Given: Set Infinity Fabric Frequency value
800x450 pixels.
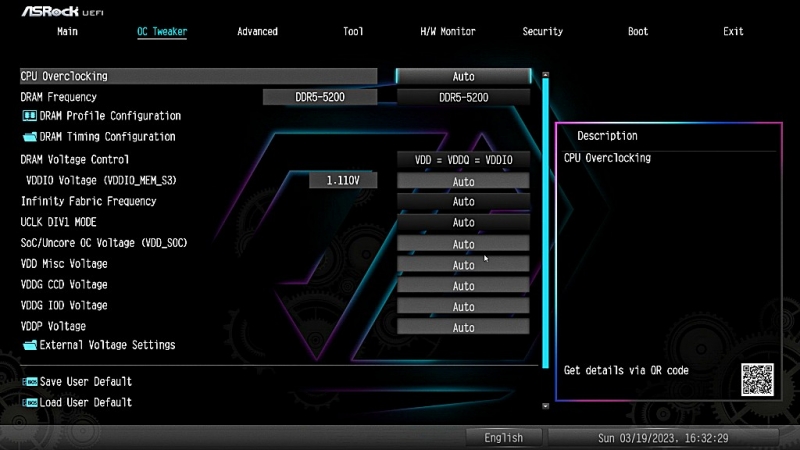Looking at the screenshot, I should click(463, 202).
